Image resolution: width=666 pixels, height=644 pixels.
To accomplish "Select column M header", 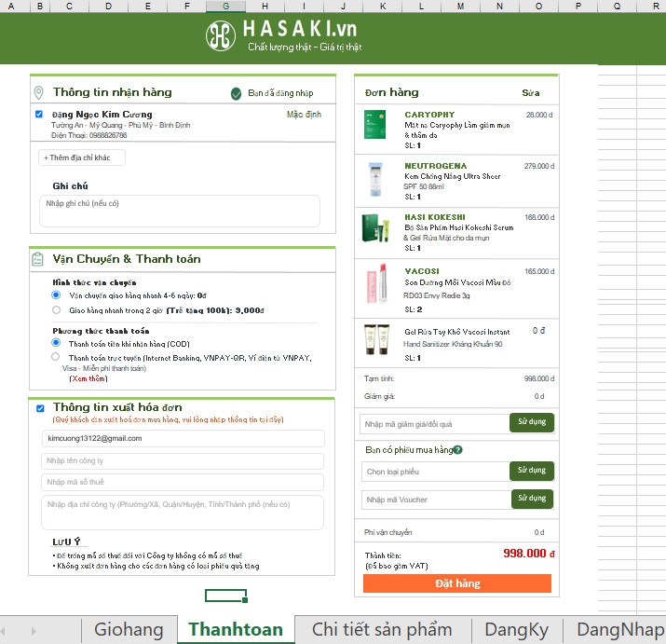I will (460, 6).
